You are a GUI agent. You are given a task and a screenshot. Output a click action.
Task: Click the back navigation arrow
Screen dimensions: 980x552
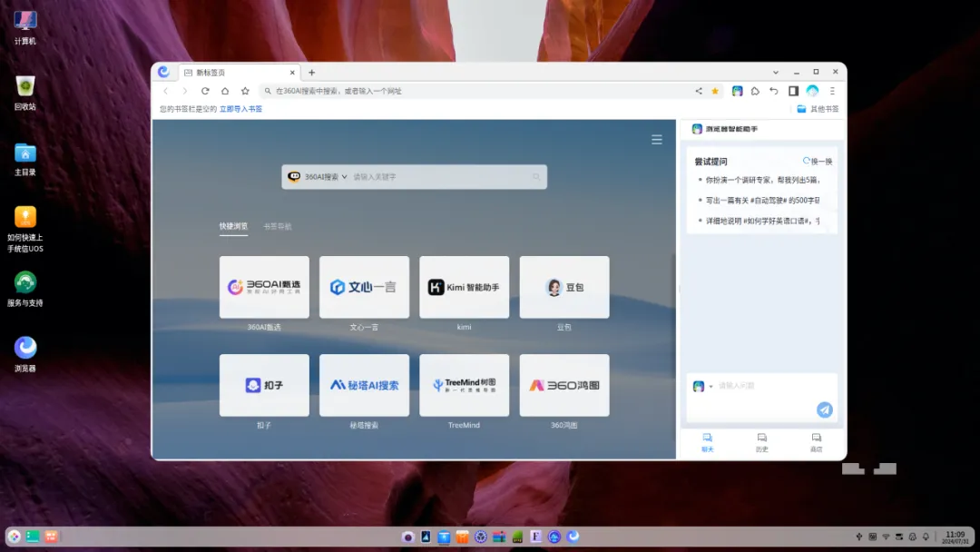tap(166, 91)
